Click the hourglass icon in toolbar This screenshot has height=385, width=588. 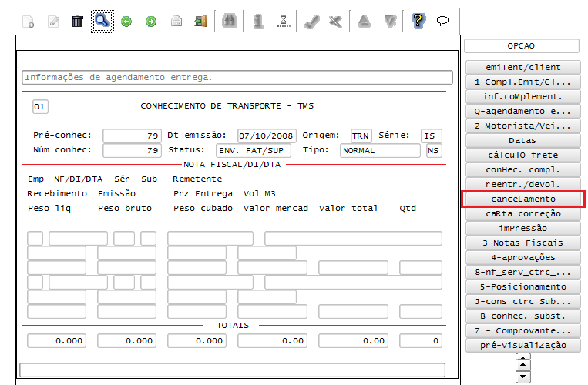pyautogui.click(x=284, y=22)
